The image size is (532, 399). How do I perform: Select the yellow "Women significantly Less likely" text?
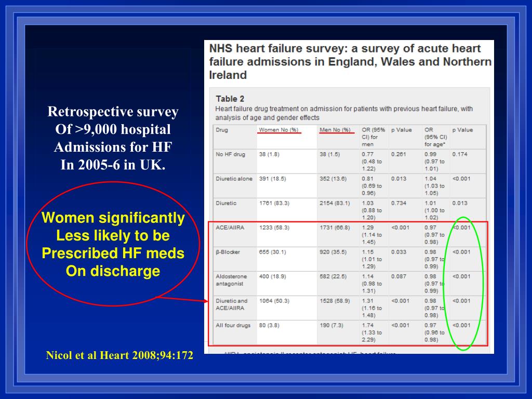(113, 244)
